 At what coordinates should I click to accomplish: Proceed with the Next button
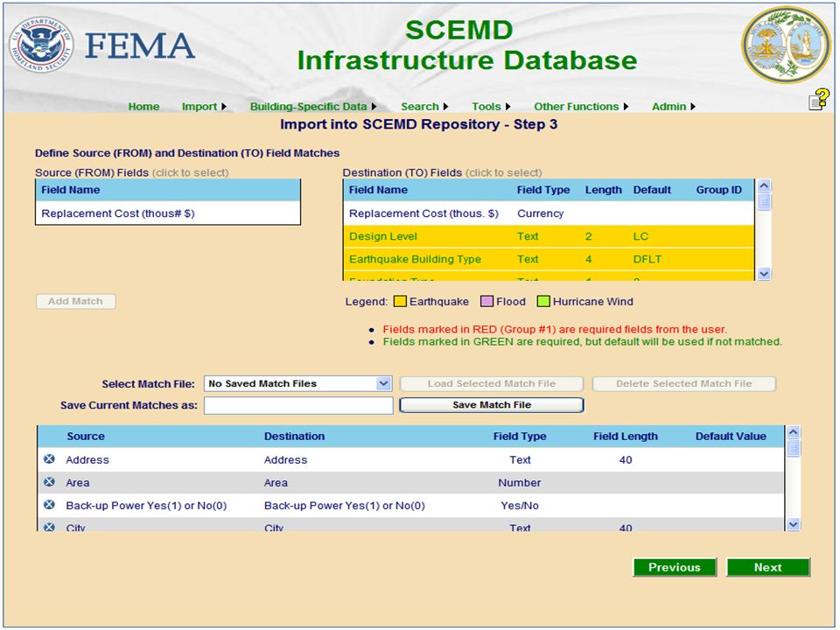point(767,567)
